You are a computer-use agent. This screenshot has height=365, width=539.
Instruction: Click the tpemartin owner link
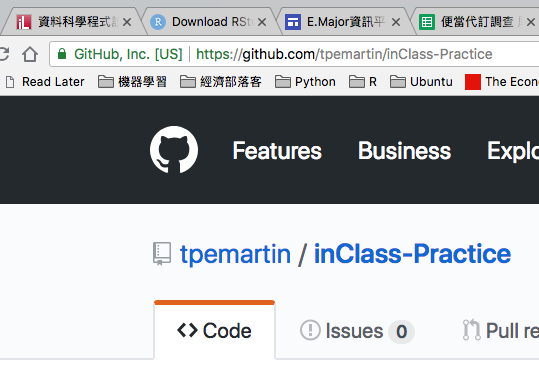coord(235,254)
